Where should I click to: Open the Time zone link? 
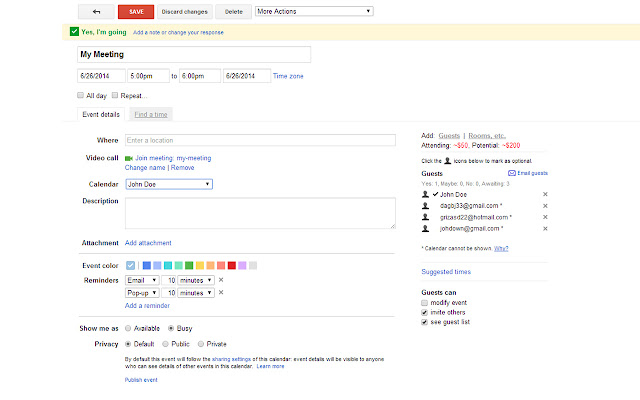coord(288,76)
